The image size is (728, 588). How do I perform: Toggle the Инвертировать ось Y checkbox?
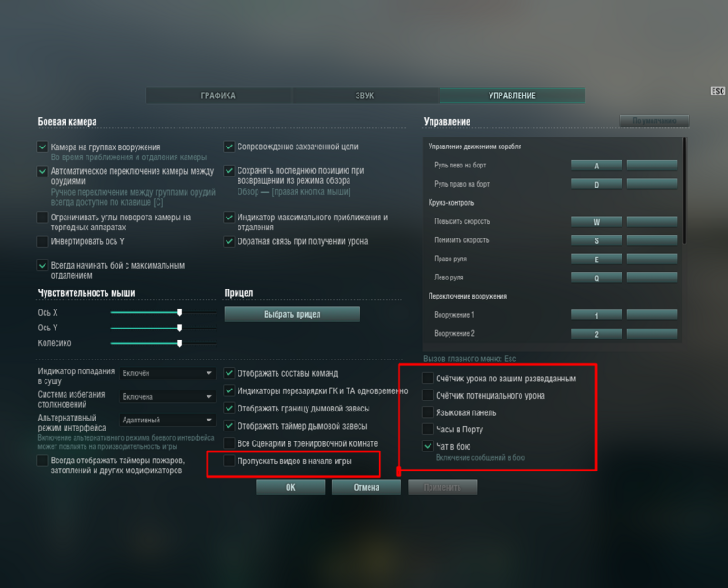tap(43, 241)
